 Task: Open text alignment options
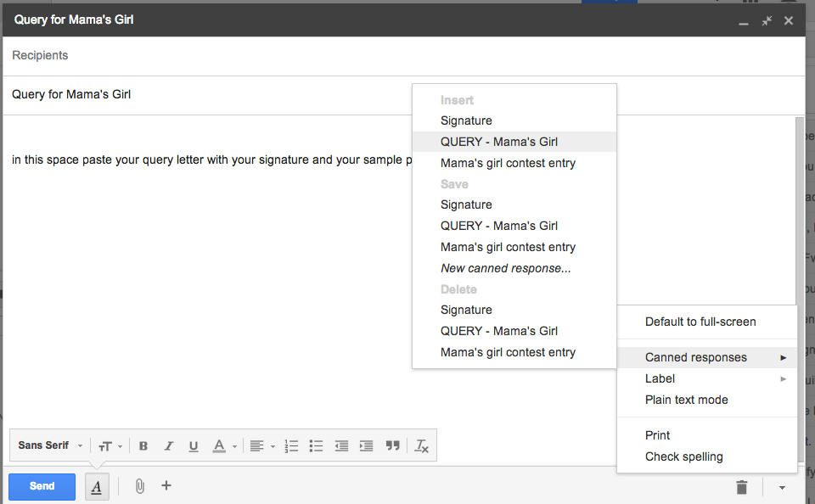(262, 445)
